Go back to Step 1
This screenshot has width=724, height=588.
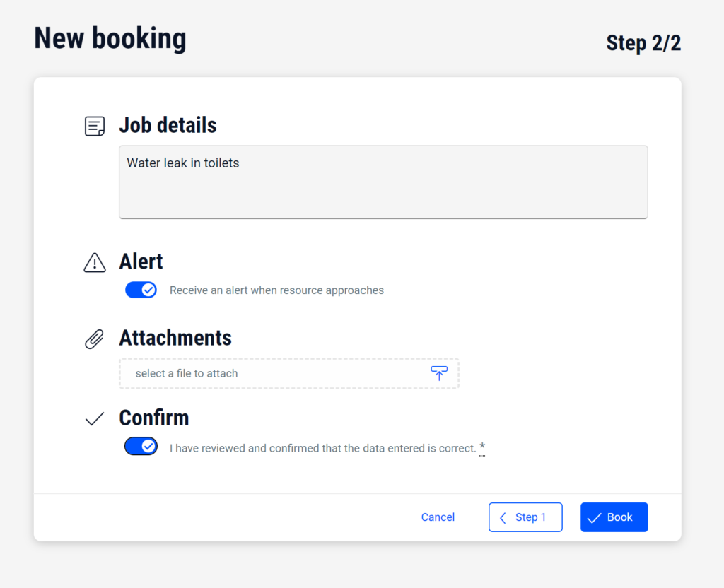coord(525,517)
